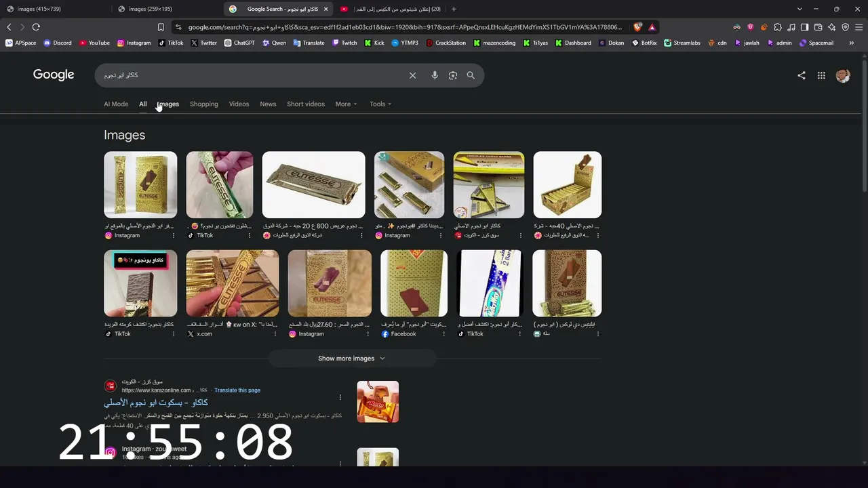Open the x.com image thumbnail of hand holding bar
Image resolution: width=868 pixels, height=488 pixels.
coord(233,283)
